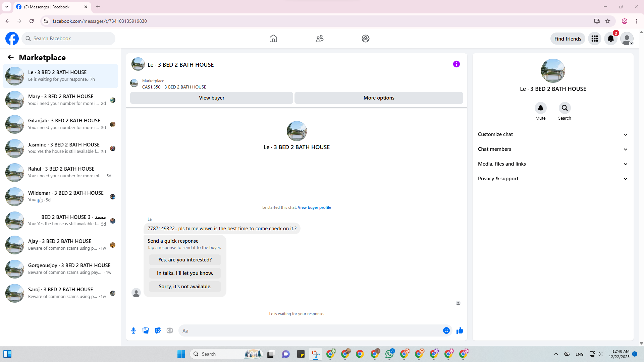The height and width of the screenshot is (362, 644).
Task: Open Saroj's conversation
Action: 60,293
